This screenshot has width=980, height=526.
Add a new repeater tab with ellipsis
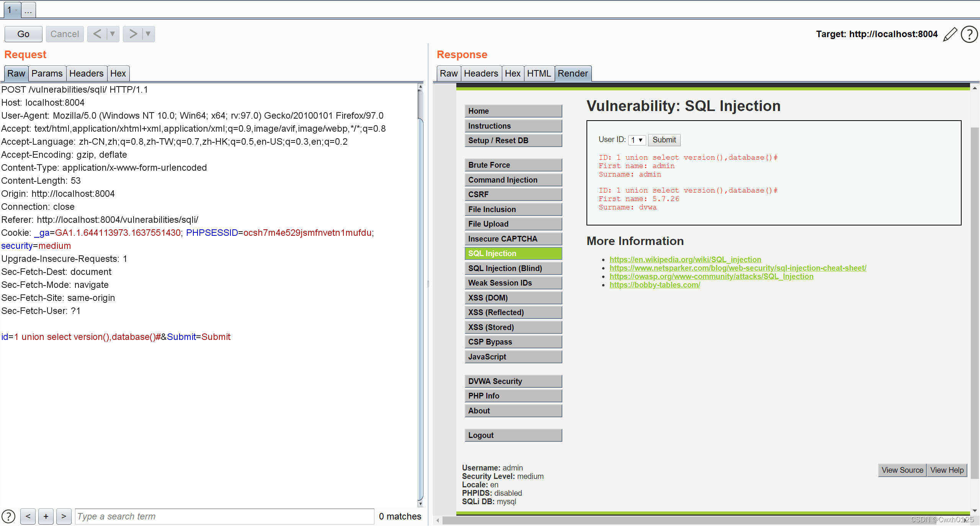(28, 10)
